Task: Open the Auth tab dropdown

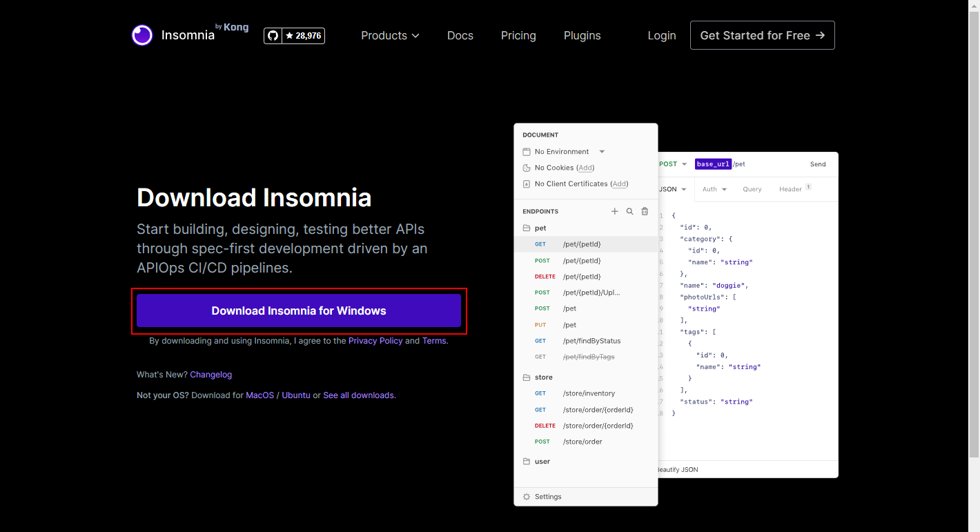Action: 714,189
